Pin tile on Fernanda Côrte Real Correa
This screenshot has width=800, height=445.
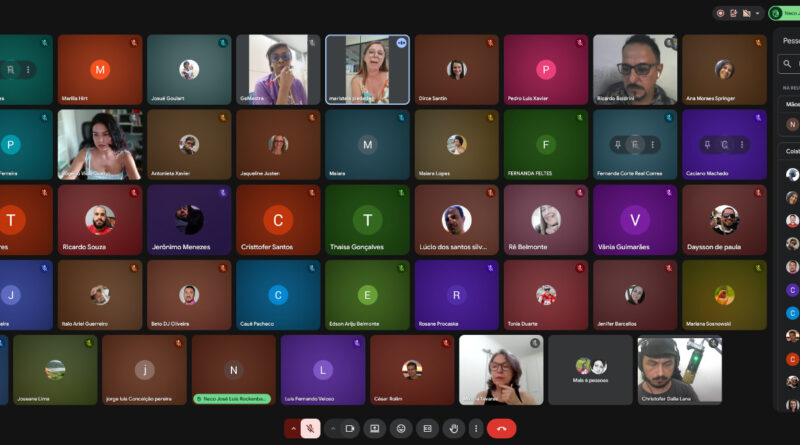coord(618,145)
